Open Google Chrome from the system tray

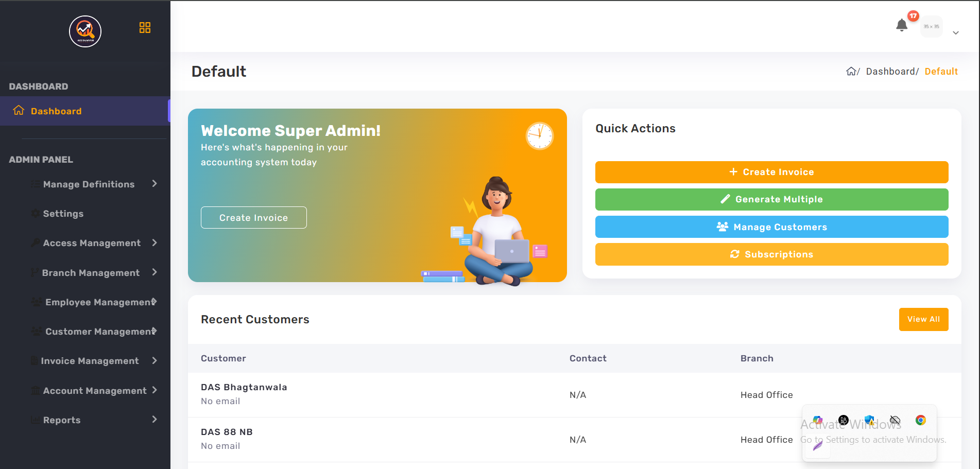(920, 420)
